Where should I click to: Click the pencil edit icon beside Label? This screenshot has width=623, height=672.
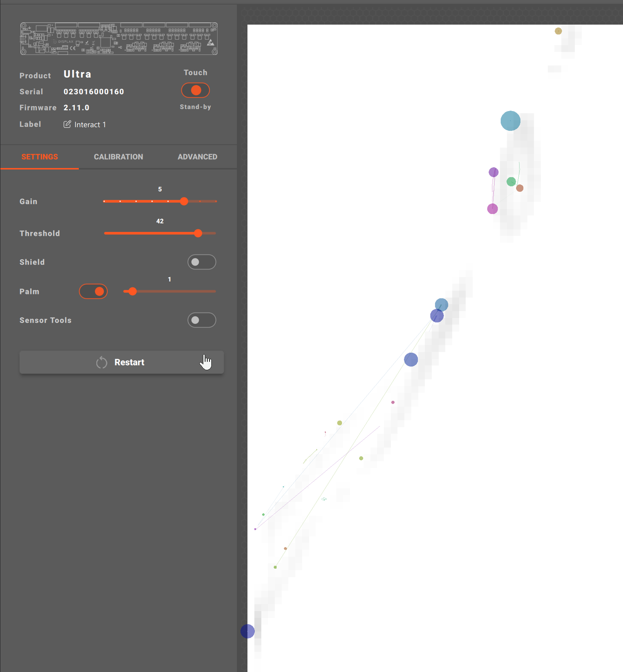(67, 124)
